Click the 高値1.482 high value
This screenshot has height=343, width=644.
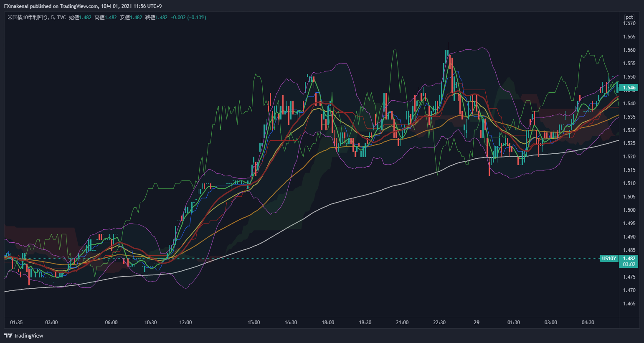tap(106, 18)
